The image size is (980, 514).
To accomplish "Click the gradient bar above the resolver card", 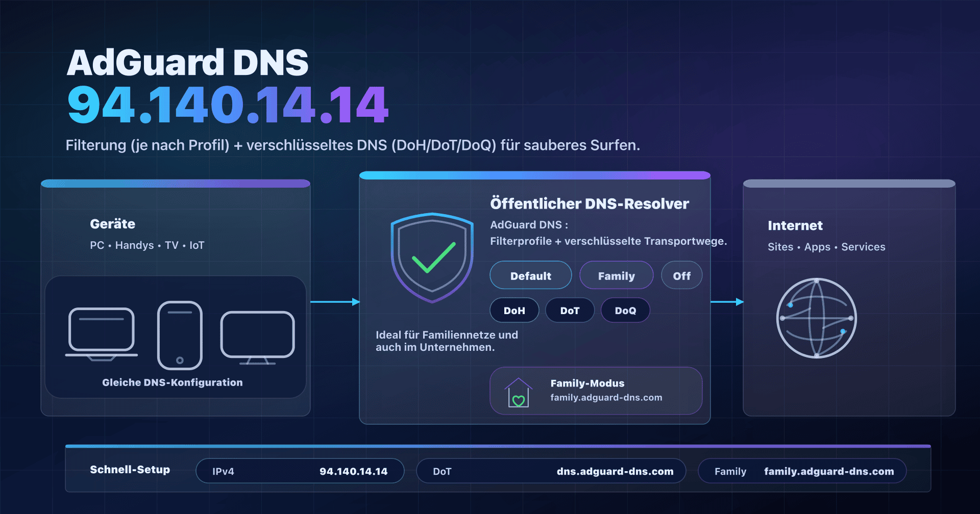I will (x=535, y=174).
